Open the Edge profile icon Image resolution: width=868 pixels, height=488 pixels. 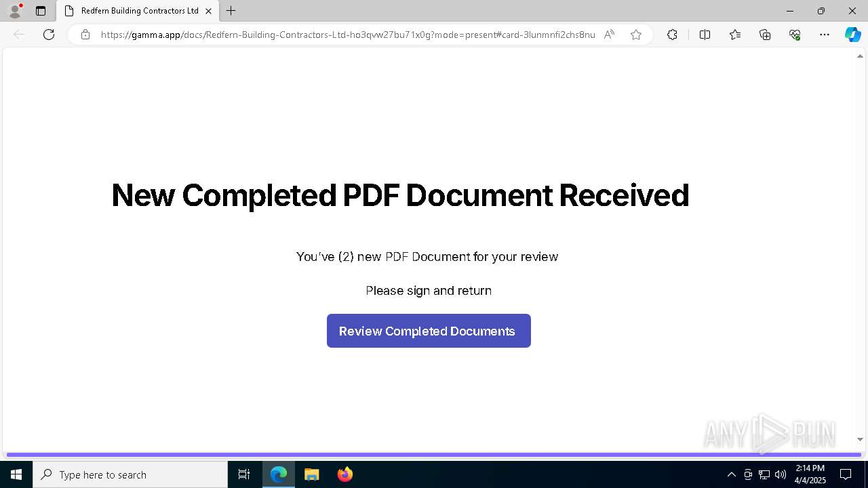14,11
